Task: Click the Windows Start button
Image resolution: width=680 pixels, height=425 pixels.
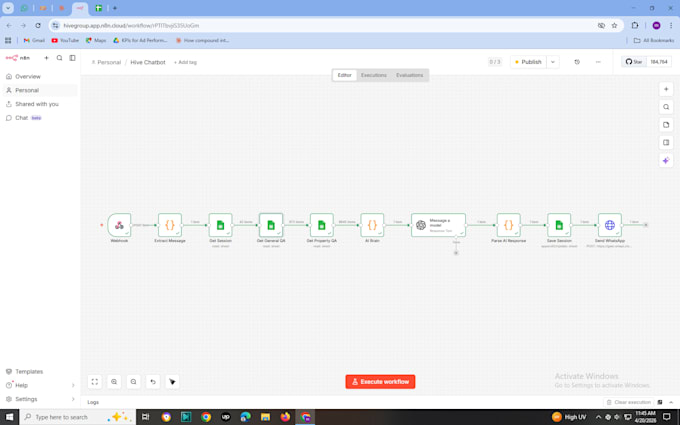Action: 9,417
